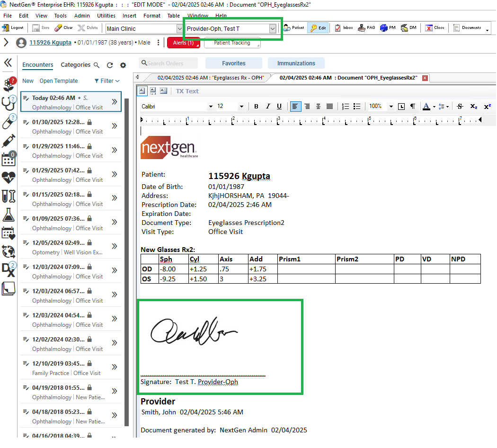The height and width of the screenshot is (448, 497).
Task: Open patient header options three-dot menu
Action: pos(158,43)
